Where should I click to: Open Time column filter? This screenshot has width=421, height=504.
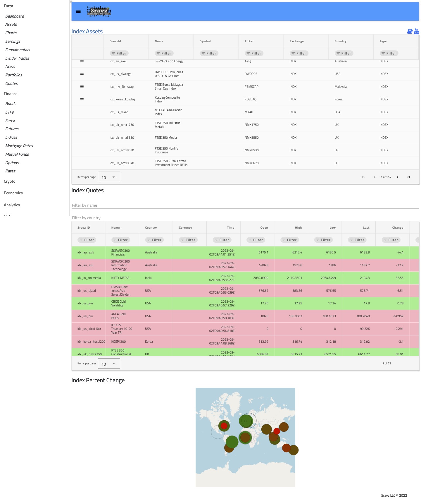[x=222, y=240]
